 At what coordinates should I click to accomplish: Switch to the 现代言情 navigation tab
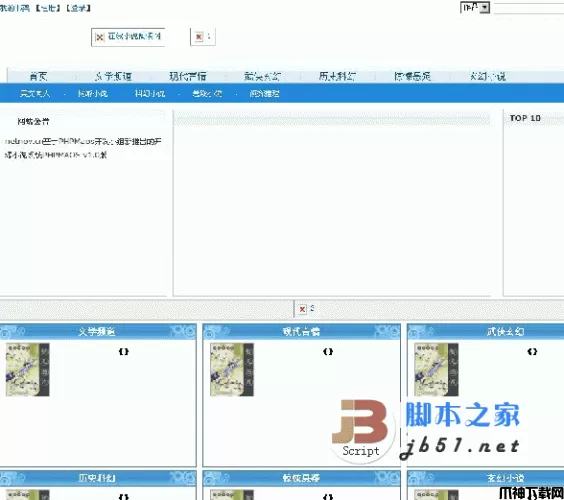(x=188, y=76)
